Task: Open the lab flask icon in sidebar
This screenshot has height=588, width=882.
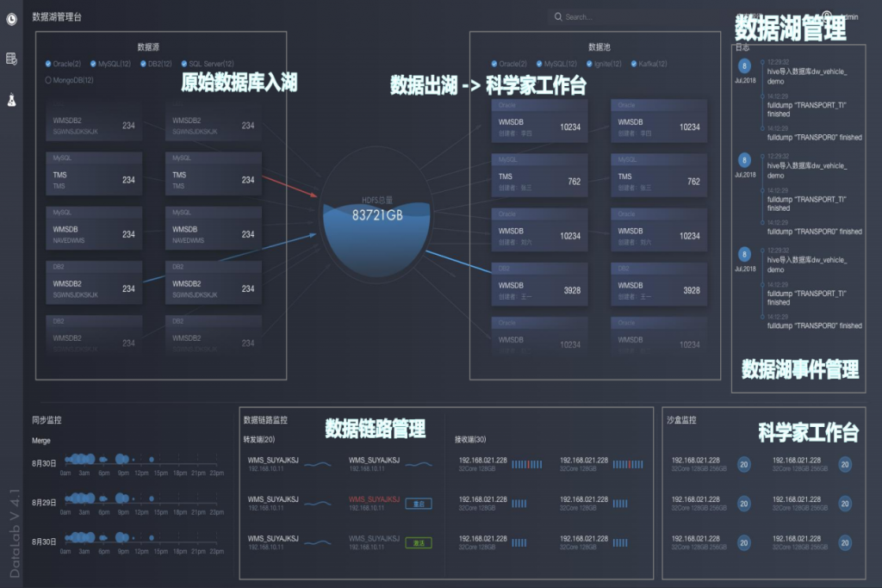Action: pos(11,101)
